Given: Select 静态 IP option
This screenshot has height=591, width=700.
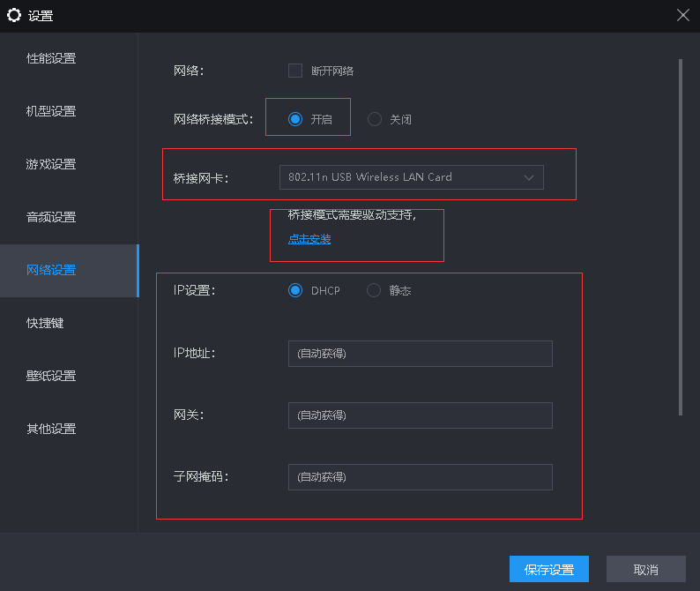Looking at the screenshot, I should click(x=375, y=290).
